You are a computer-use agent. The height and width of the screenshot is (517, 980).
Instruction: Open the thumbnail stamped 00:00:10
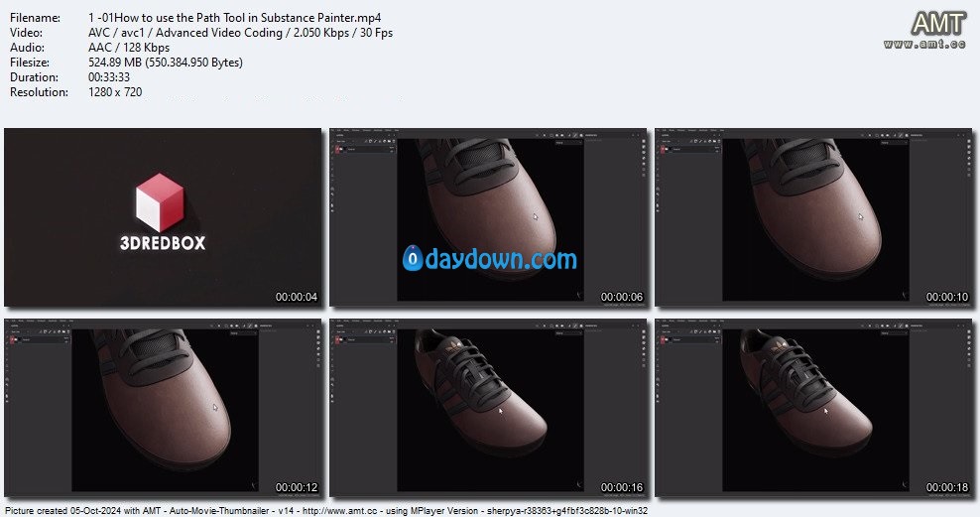813,217
